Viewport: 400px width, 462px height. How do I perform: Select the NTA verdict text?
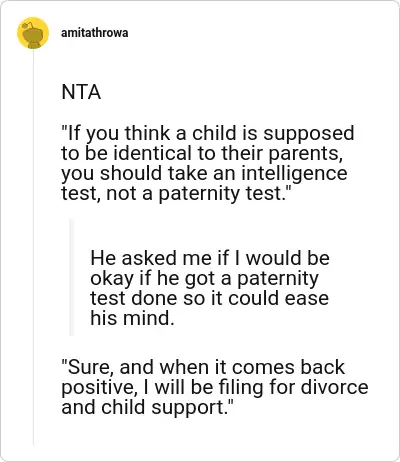coord(81,92)
